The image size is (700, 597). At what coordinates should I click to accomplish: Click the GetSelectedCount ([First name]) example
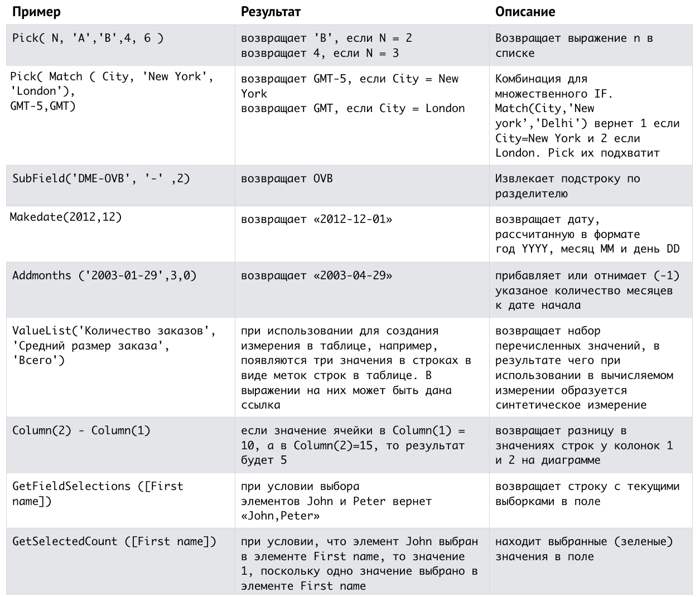tap(114, 541)
